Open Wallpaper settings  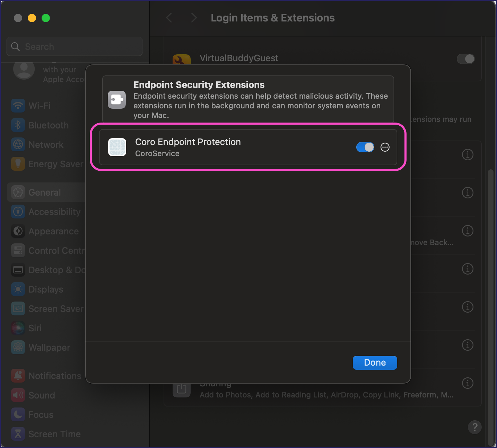tap(49, 347)
